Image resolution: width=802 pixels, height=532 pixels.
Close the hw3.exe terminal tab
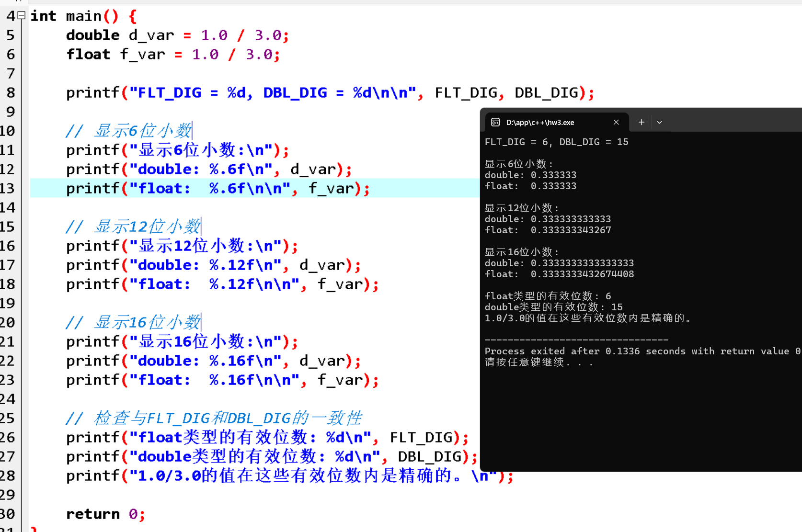tap(616, 123)
